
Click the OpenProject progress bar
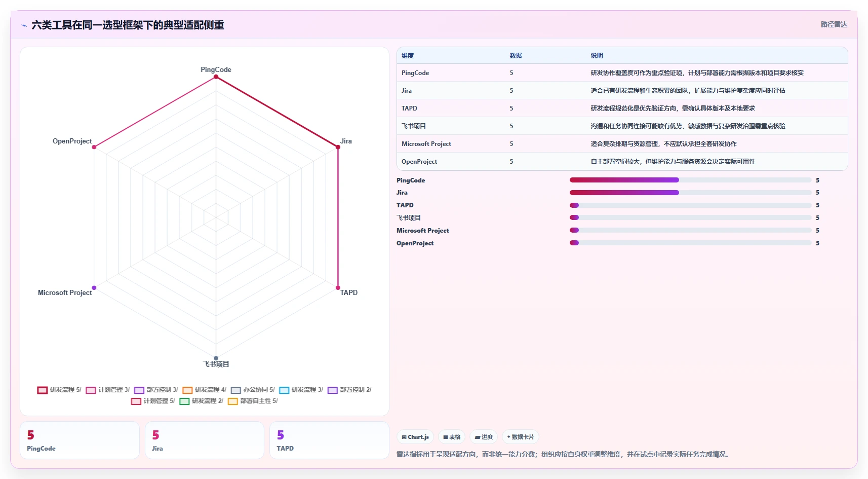[690, 243]
